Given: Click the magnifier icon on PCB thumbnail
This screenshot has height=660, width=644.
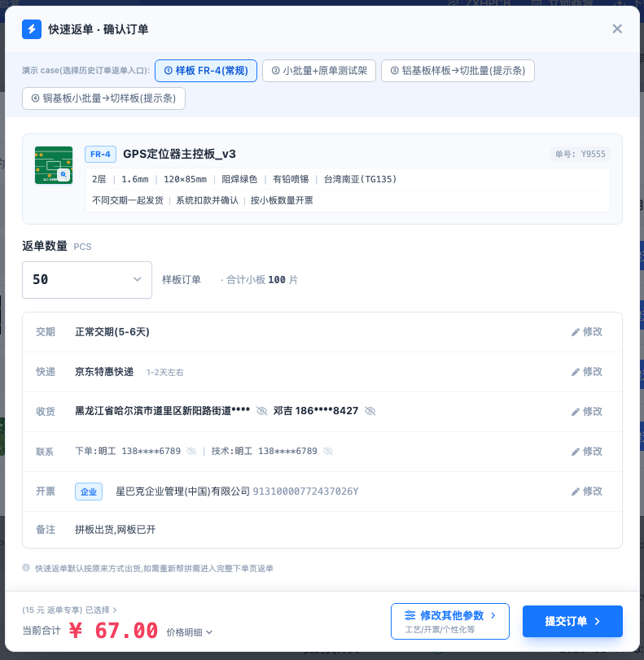Looking at the screenshot, I should (x=64, y=174).
